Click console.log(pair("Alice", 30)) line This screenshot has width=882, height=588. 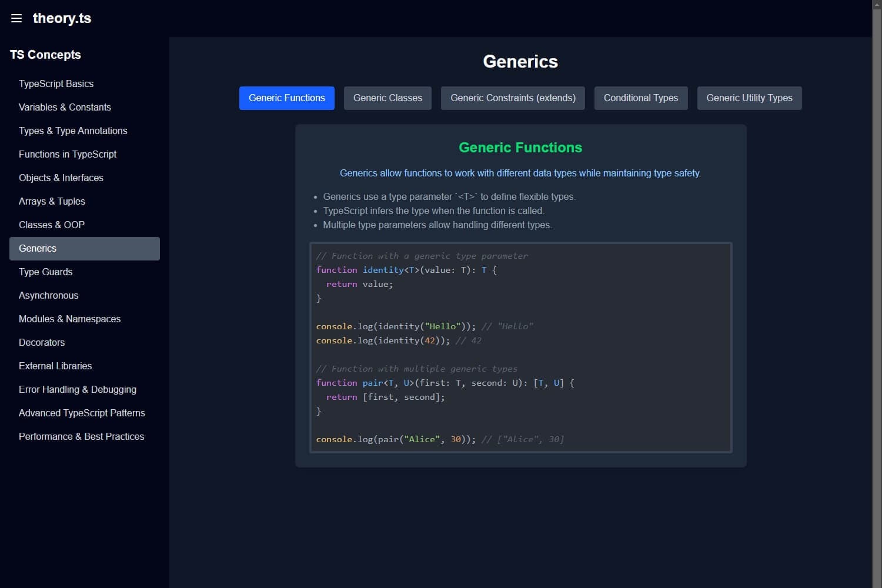point(440,439)
